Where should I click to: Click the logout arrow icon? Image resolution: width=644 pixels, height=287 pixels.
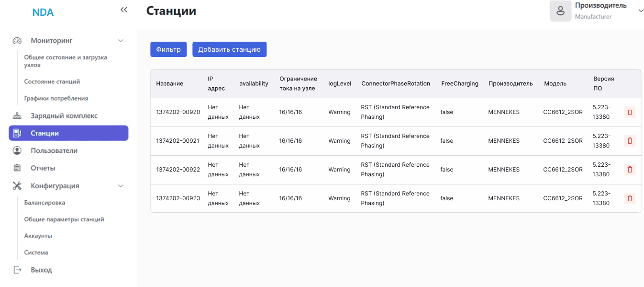[x=17, y=270]
